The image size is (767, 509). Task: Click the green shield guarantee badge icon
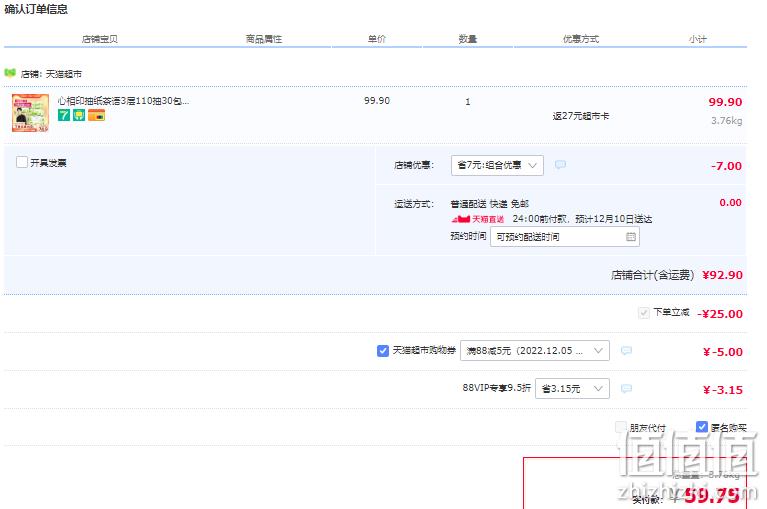coord(79,115)
